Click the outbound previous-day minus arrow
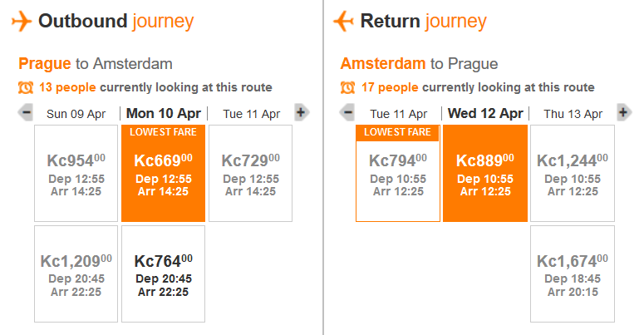This screenshot has height=335, width=644. pyautogui.click(x=26, y=112)
